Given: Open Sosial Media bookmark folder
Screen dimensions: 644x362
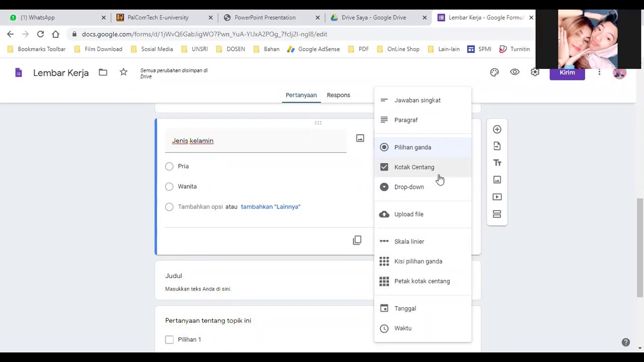Looking at the screenshot, I should (152, 49).
